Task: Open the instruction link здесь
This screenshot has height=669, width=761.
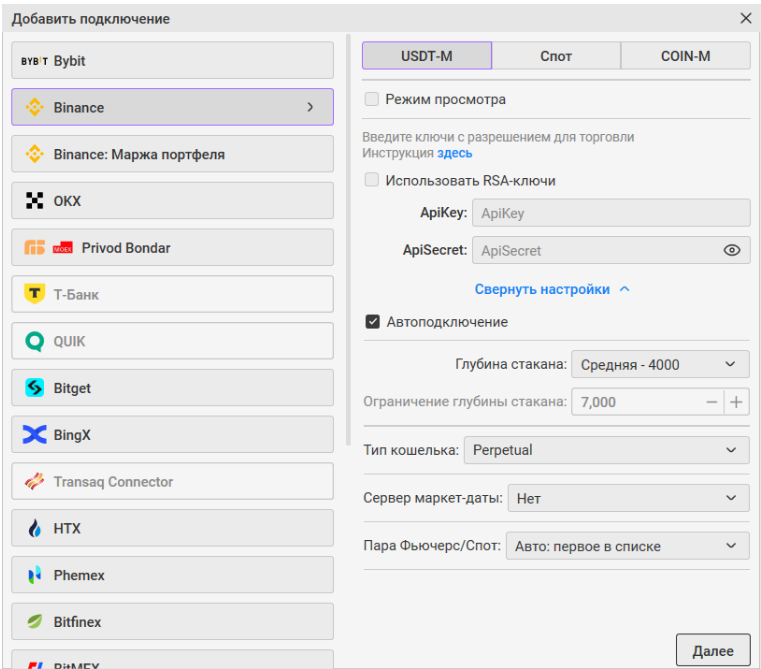Action: (455, 154)
